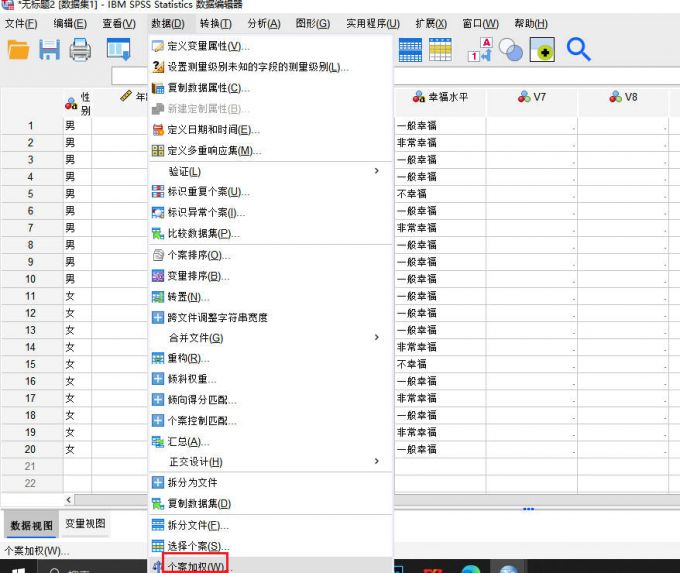The width and height of the screenshot is (680, 573).
Task: Expand the 正交设计(H) submenu arrow
Action: (x=377, y=461)
